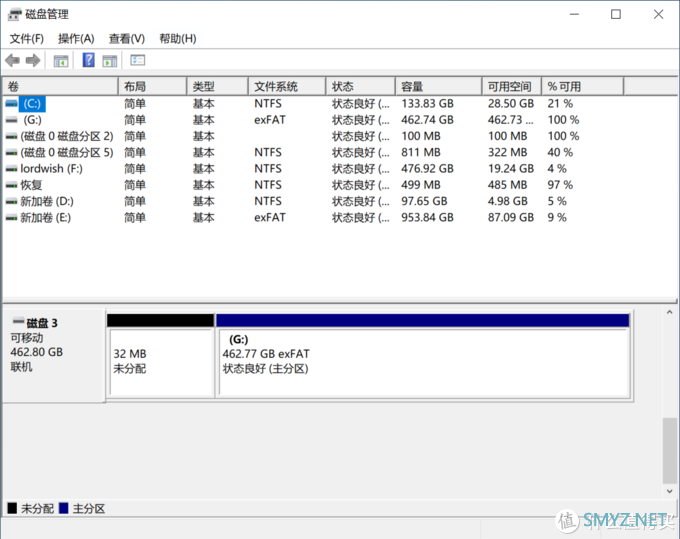Viewport: 680px width, 539px height.
Task: Click the 21 % available cell
Action: pos(560,104)
